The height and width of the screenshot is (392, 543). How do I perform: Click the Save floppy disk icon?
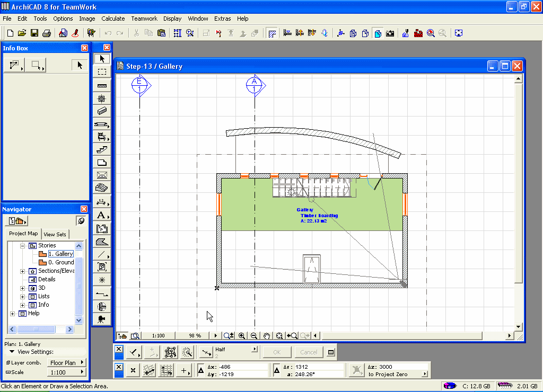[34, 33]
